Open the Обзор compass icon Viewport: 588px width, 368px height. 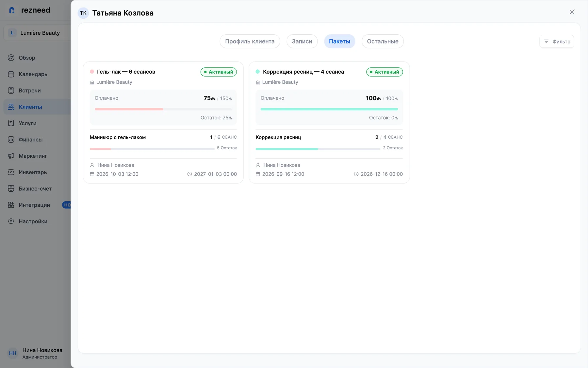[11, 58]
